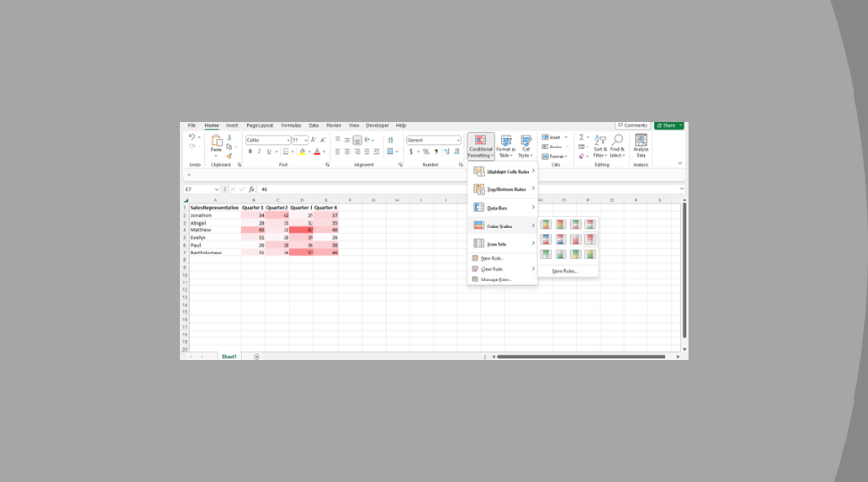
Task: Click the Copy icon
Action: point(230,147)
